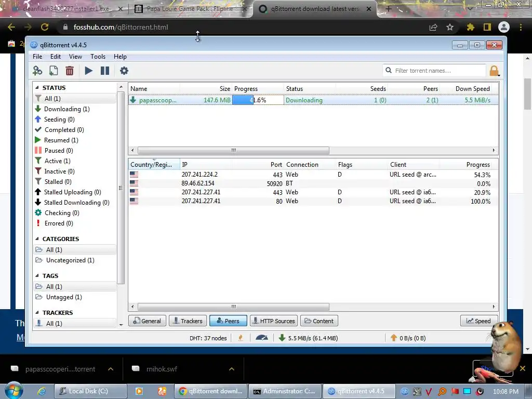Screen dimensions: 532x399
Task: Sort peers by Client column header
Action: coord(414,165)
